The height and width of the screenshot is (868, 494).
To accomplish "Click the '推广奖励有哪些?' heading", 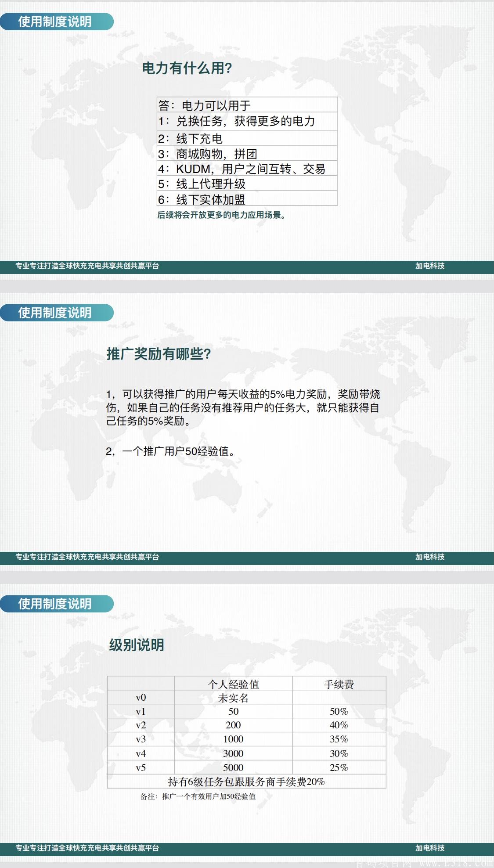I will click(159, 354).
